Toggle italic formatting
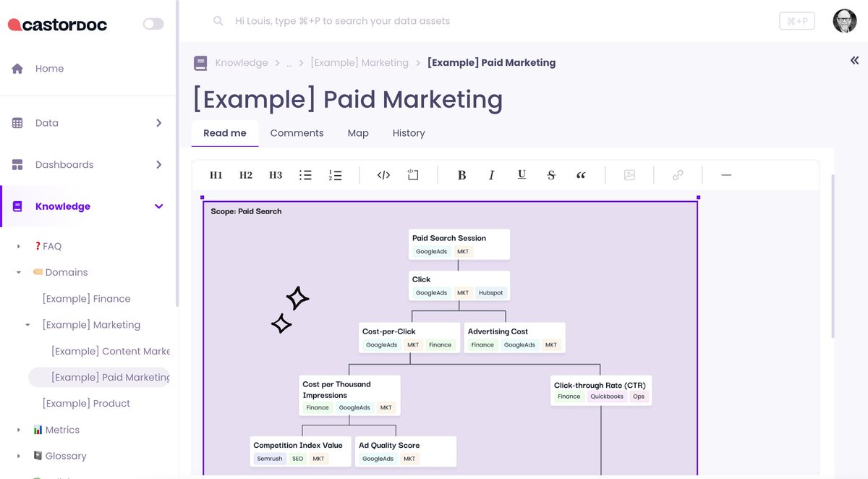The width and height of the screenshot is (868, 479). [x=492, y=175]
